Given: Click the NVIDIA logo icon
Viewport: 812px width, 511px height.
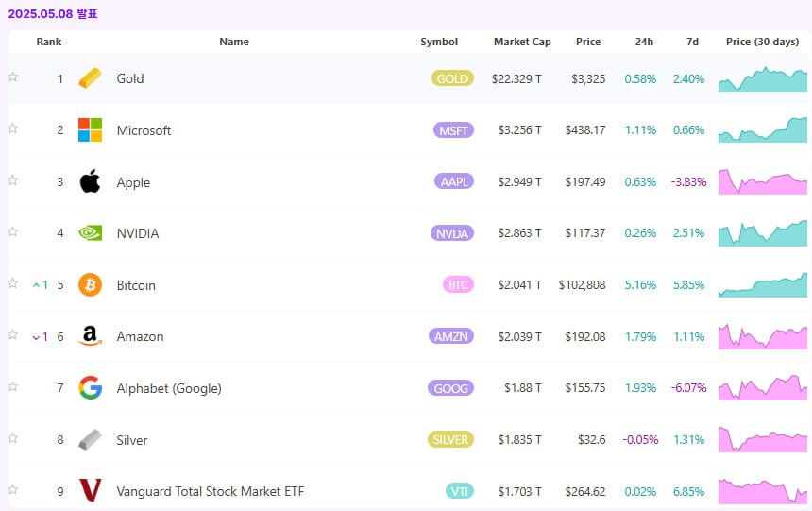Looking at the screenshot, I should (90, 233).
